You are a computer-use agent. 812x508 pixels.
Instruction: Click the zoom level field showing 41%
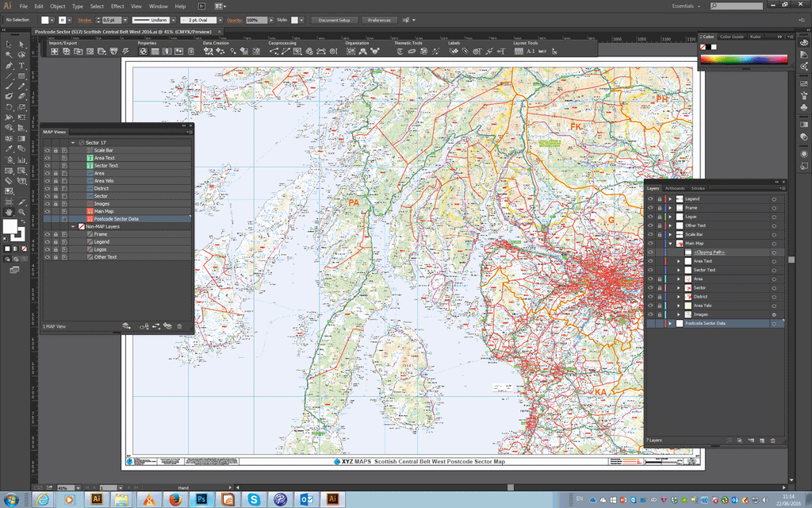tap(65, 488)
